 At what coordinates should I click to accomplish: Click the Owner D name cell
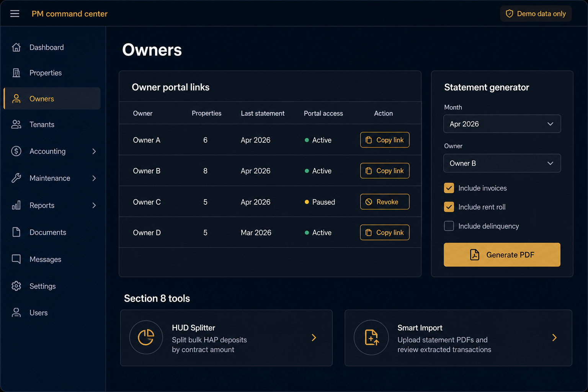tap(147, 232)
